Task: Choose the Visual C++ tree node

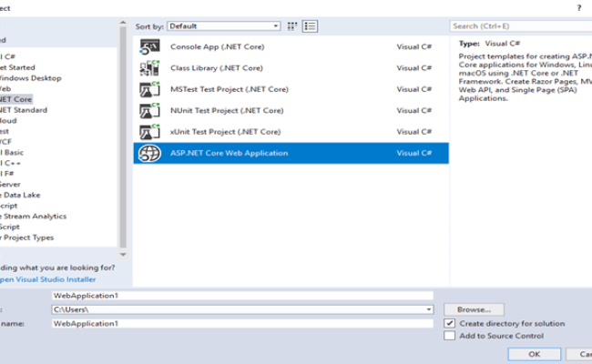Action: point(11,163)
